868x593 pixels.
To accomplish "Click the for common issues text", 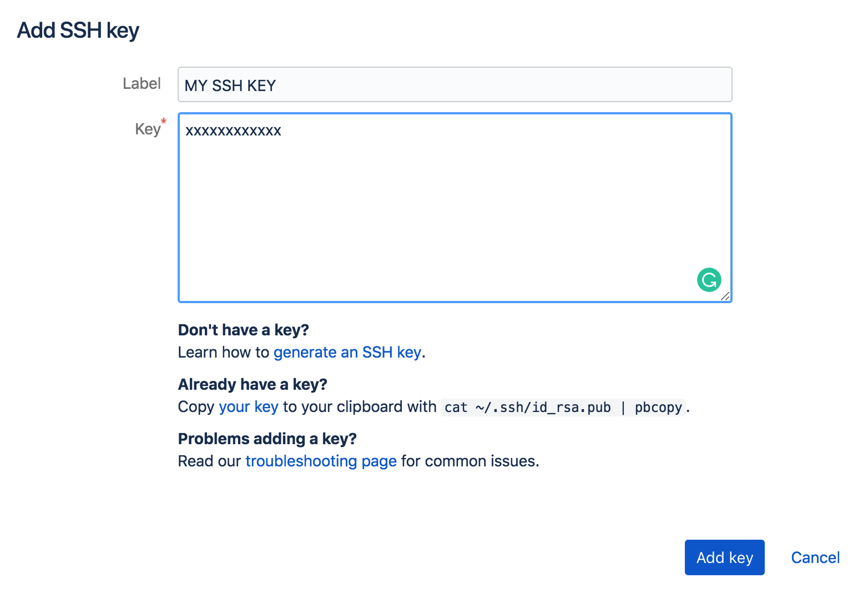I will click(x=470, y=461).
